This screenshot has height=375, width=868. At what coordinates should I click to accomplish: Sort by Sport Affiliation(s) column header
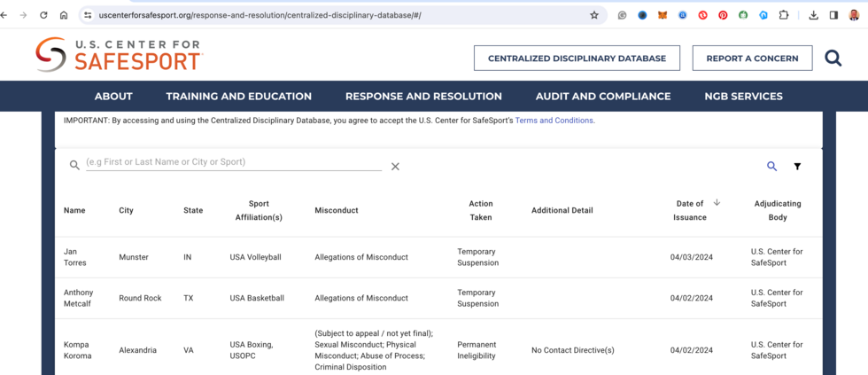[x=259, y=210]
